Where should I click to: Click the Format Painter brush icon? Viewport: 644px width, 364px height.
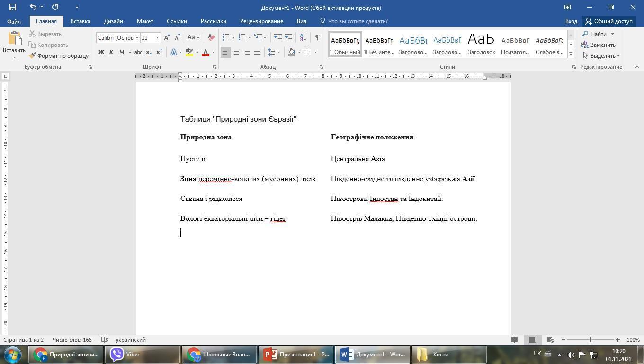(32, 56)
